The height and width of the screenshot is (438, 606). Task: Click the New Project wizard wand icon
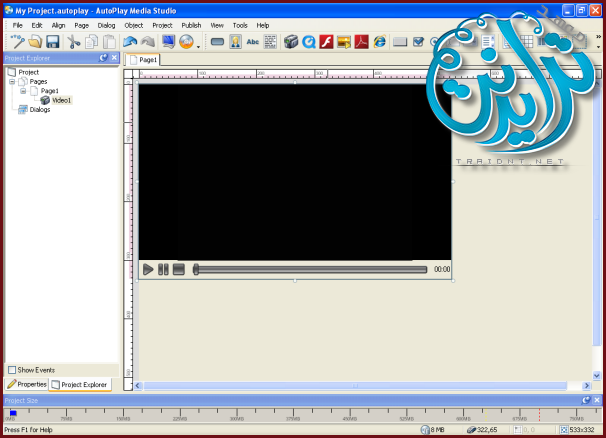click(17, 41)
